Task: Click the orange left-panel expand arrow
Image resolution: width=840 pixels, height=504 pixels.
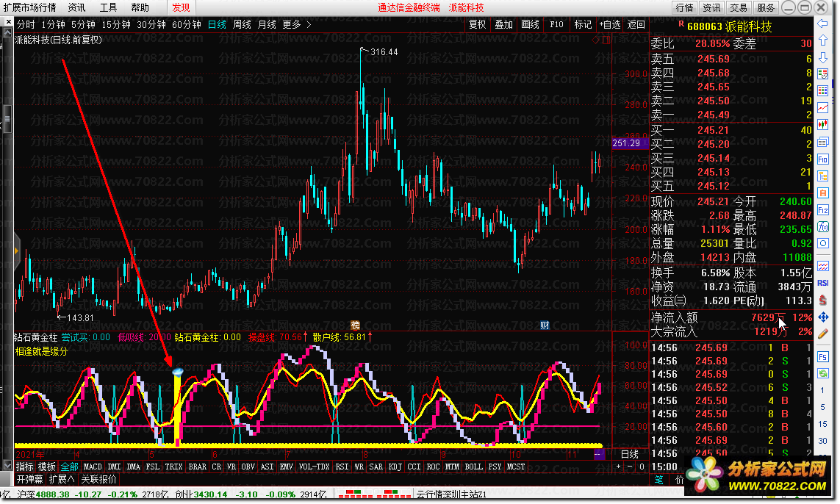Action: tap(17, 251)
